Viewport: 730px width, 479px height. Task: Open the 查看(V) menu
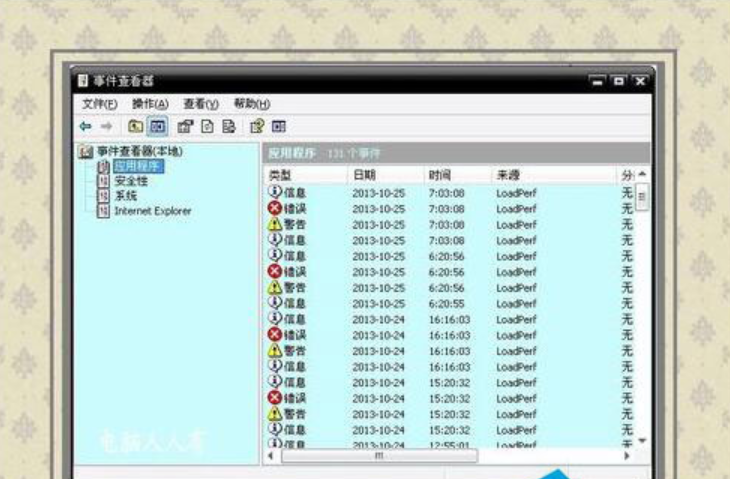(200, 104)
